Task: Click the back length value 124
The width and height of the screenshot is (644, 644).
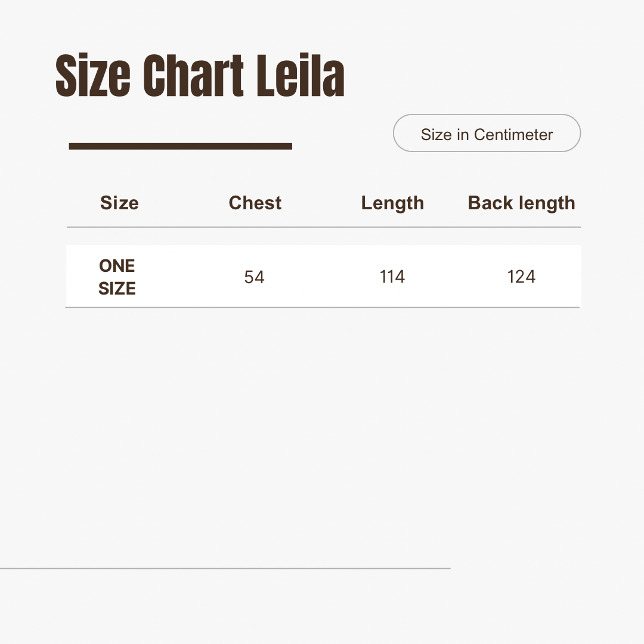Action: [x=521, y=277]
